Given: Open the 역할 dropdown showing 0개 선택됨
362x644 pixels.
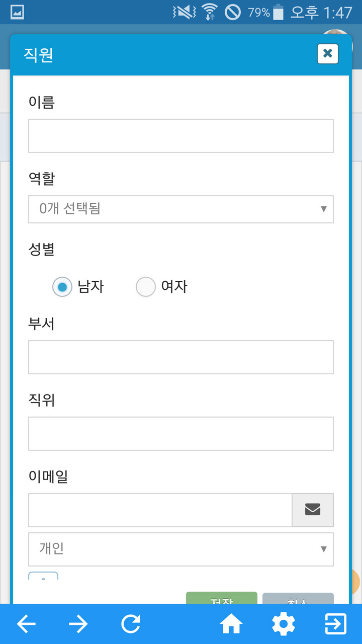Looking at the screenshot, I should click(181, 209).
